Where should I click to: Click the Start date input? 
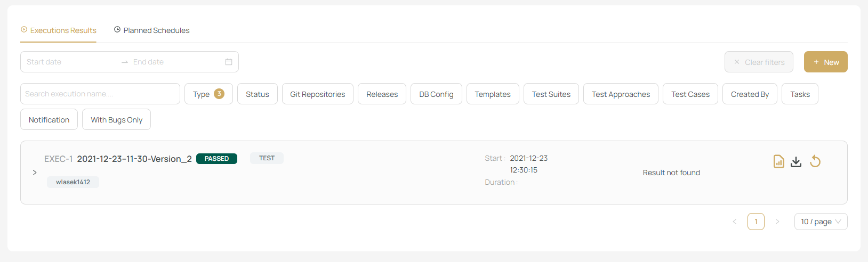pos(69,62)
